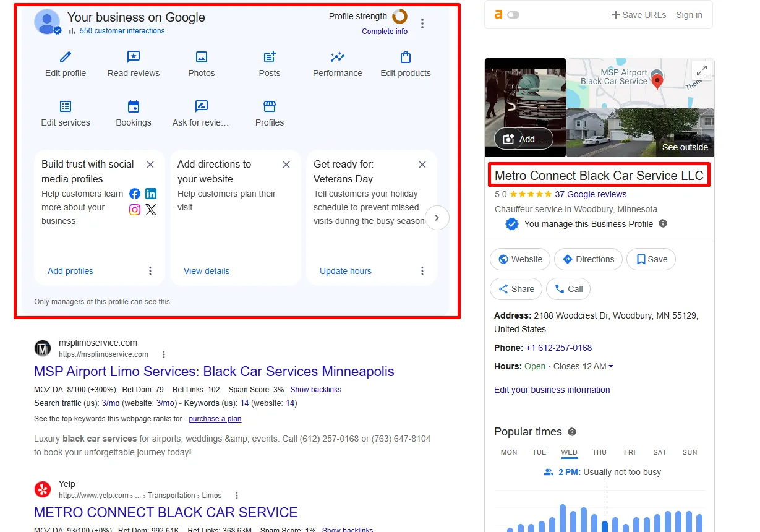Select the WED popular times tab

pos(570,452)
